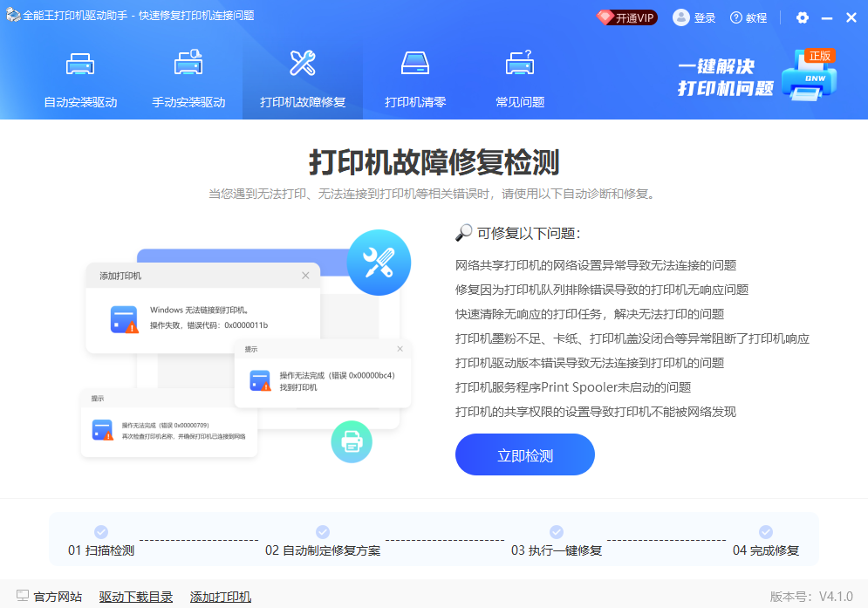Open the 常见问题 help icon
This screenshot has height=608, width=868.
(x=520, y=65)
